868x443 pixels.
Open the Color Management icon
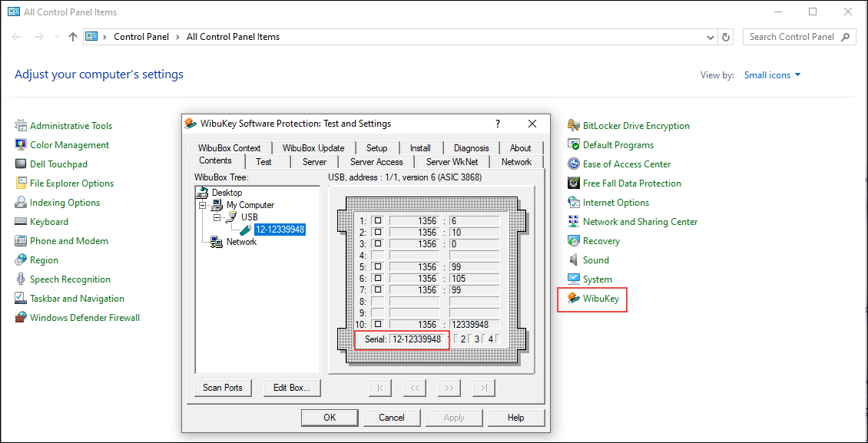21,145
